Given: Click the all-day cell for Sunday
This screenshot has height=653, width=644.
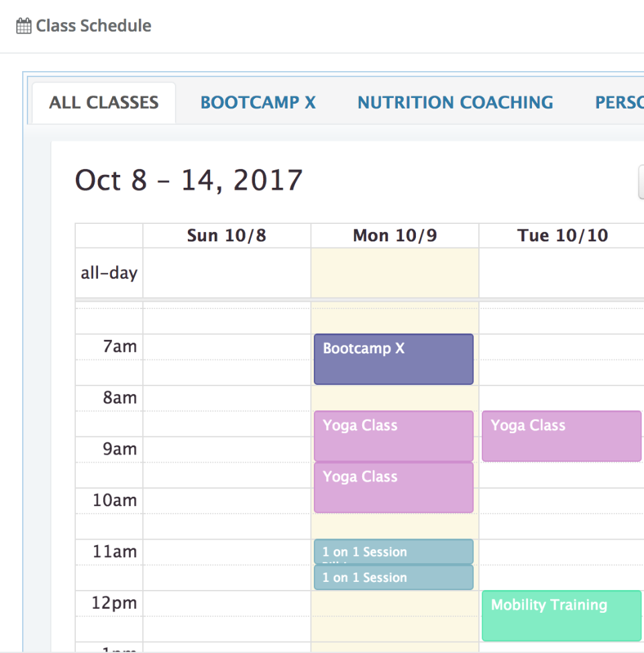Looking at the screenshot, I should [227, 273].
